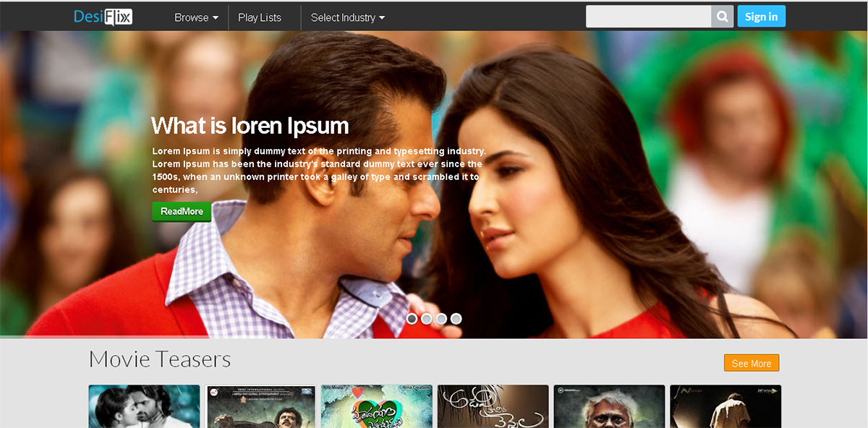Click the DesiFlix logo
The height and width of the screenshot is (428, 868).
103,17
